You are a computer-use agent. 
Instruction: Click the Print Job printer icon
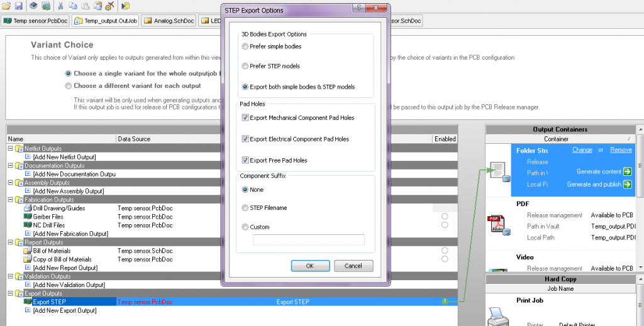498,317
